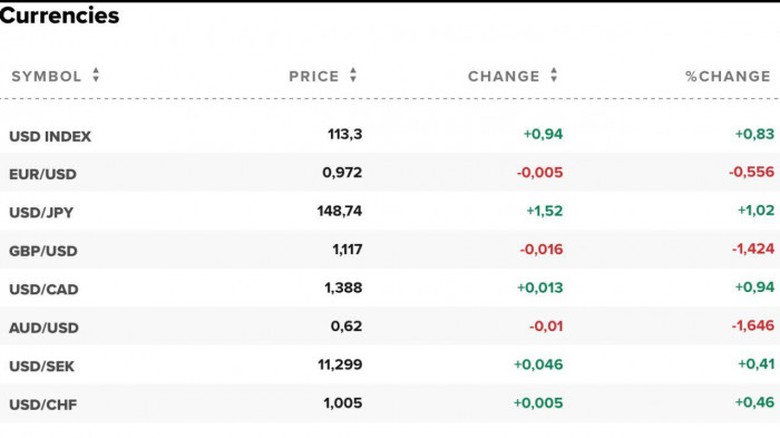Click the Price column sort arrows
This screenshot has height=438, width=780.
[x=353, y=76]
